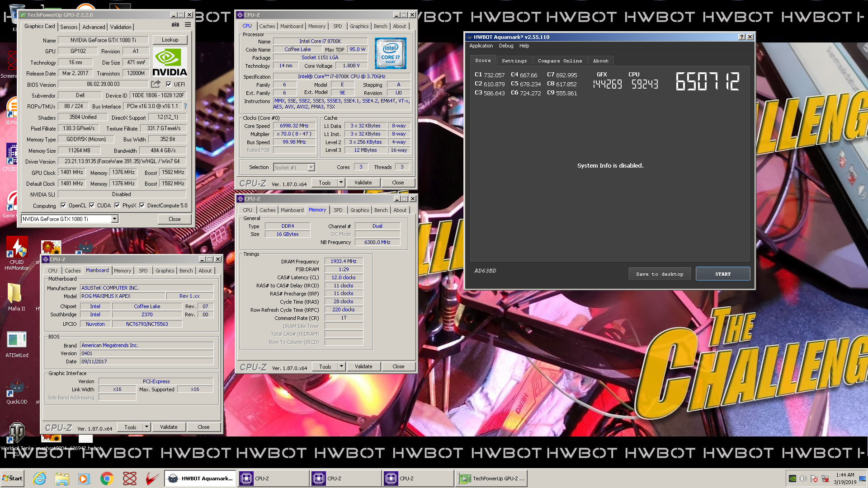Viewport: 868px width, 488px height.
Task: Click the GPU-Z screenshot camera icon
Action: click(x=175, y=25)
